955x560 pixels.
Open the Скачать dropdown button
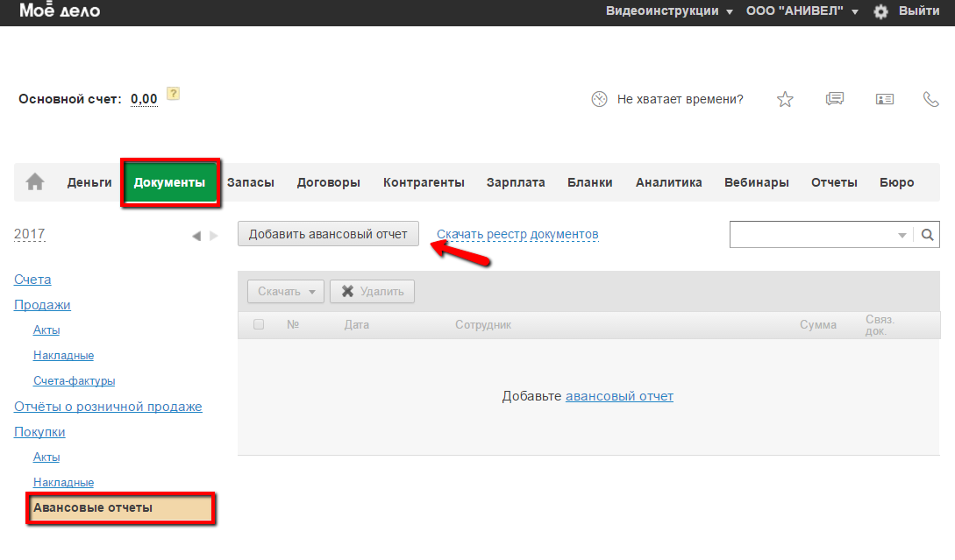[x=286, y=292]
